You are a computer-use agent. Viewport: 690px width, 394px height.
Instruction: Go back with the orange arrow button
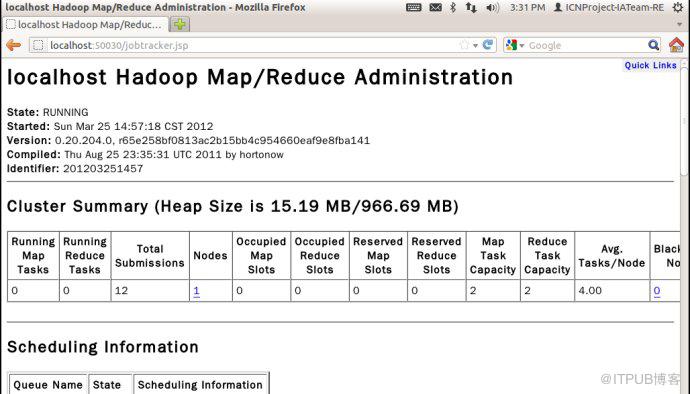13,45
